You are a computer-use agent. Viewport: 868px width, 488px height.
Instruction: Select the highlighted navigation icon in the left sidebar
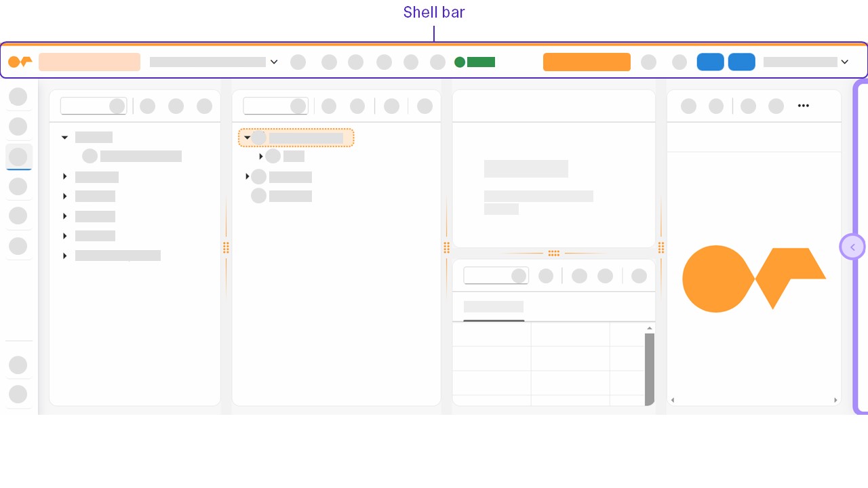tap(18, 157)
